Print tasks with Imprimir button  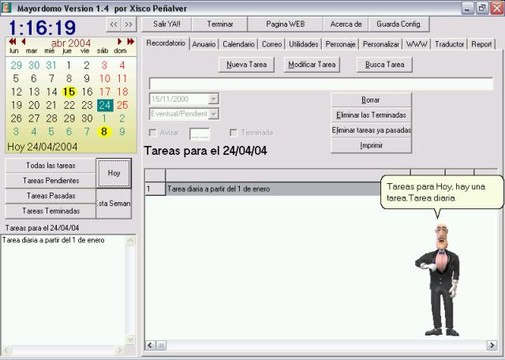371,145
